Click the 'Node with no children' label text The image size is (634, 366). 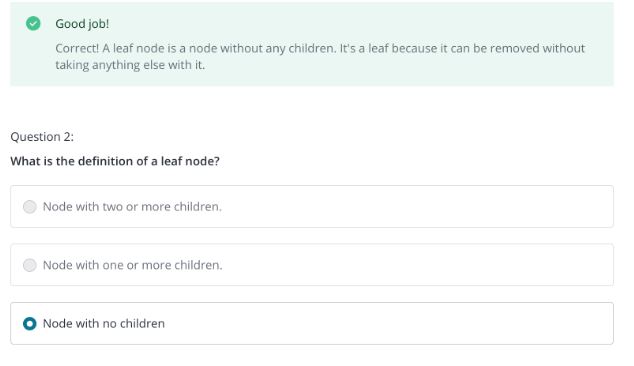click(x=104, y=324)
